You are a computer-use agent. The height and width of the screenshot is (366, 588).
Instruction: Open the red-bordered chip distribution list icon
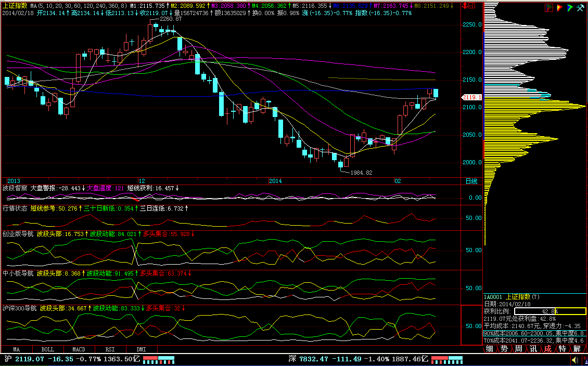(x=548, y=8)
